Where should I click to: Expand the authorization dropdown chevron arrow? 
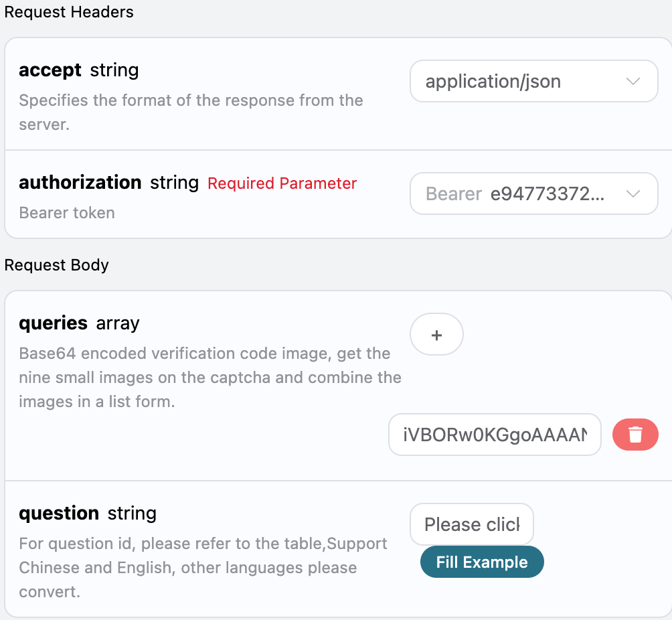pos(633,194)
